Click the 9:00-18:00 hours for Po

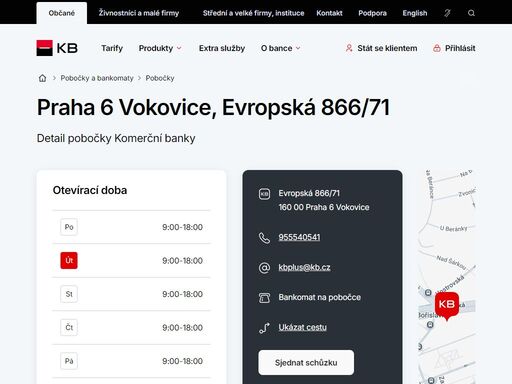(x=182, y=227)
